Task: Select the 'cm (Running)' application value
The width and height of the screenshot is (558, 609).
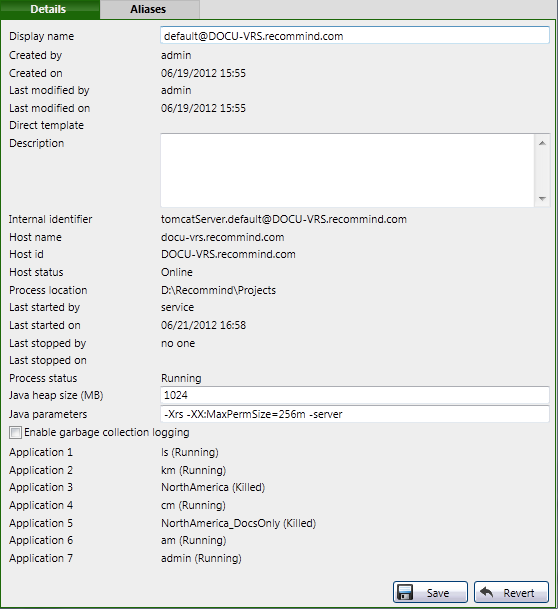Action: (x=193, y=505)
